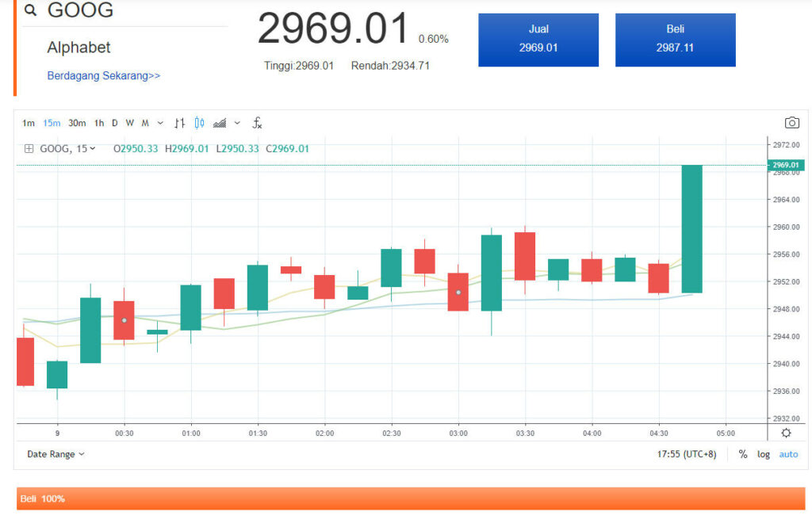This screenshot has width=812, height=516.
Task: Toggle auto scale mode
Action: click(x=789, y=454)
